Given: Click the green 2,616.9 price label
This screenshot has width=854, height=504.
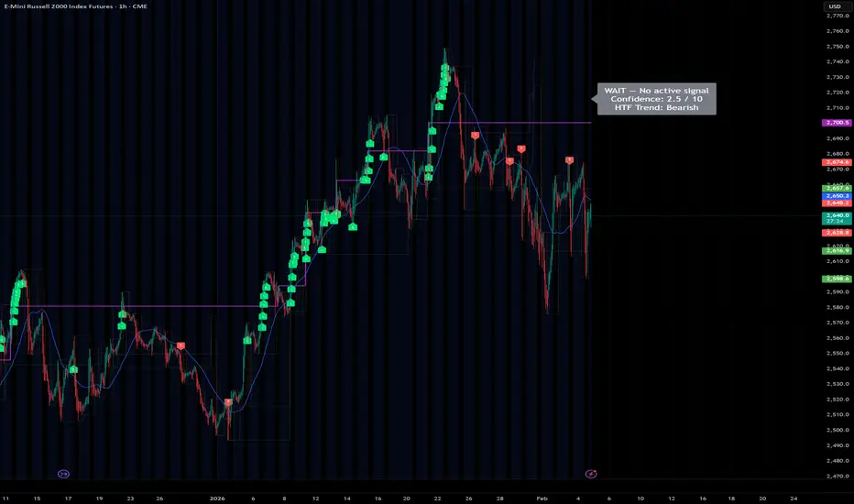Looking at the screenshot, I should click(x=837, y=251).
